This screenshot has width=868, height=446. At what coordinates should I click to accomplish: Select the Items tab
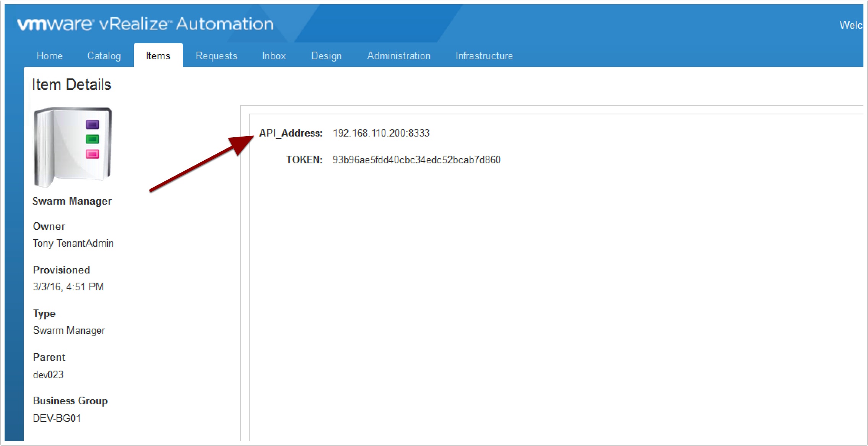click(158, 56)
